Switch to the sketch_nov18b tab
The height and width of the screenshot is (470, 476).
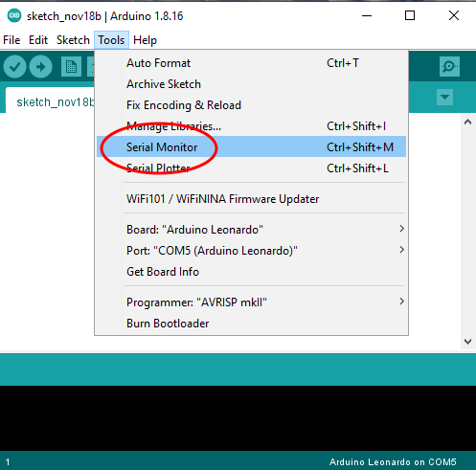point(50,101)
